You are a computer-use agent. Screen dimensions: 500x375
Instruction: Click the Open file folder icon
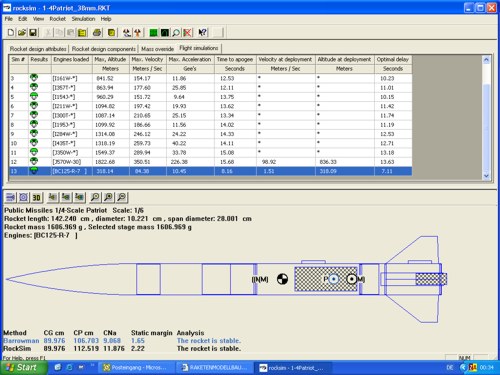[x=22, y=32]
